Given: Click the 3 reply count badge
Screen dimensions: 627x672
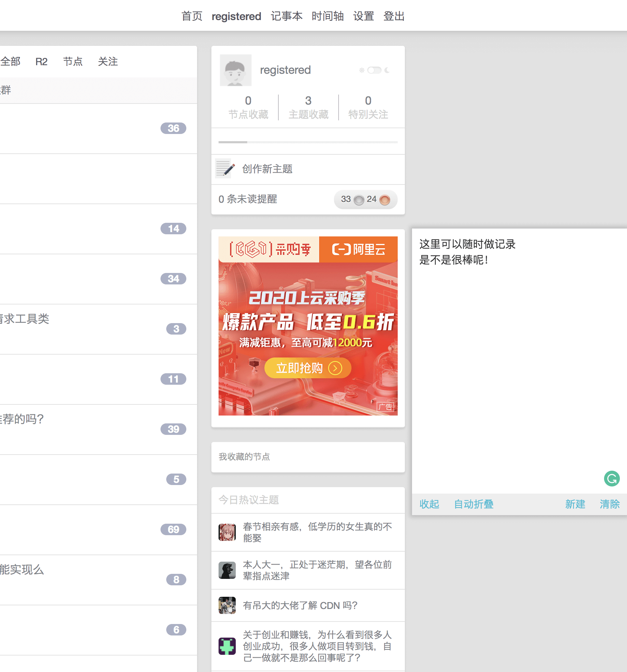Looking at the screenshot, I should [176, 329].
